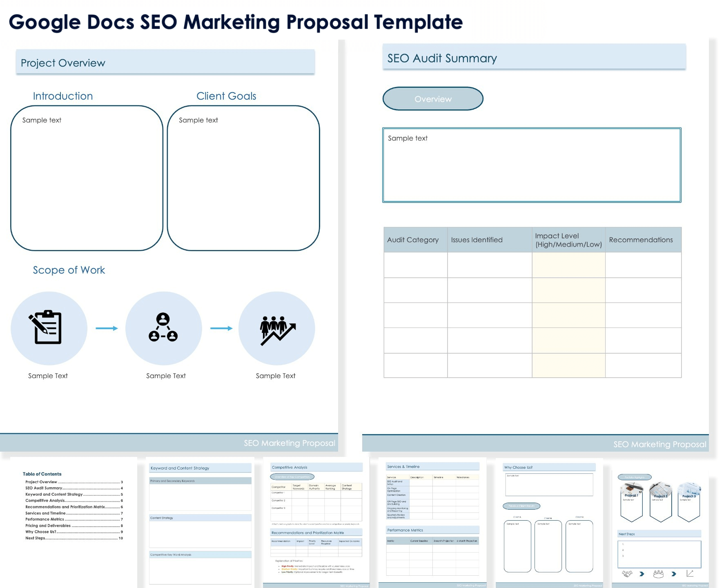
Task: Click the Competitive Key Word Analysis box header
Action: (x=200, y=555)
